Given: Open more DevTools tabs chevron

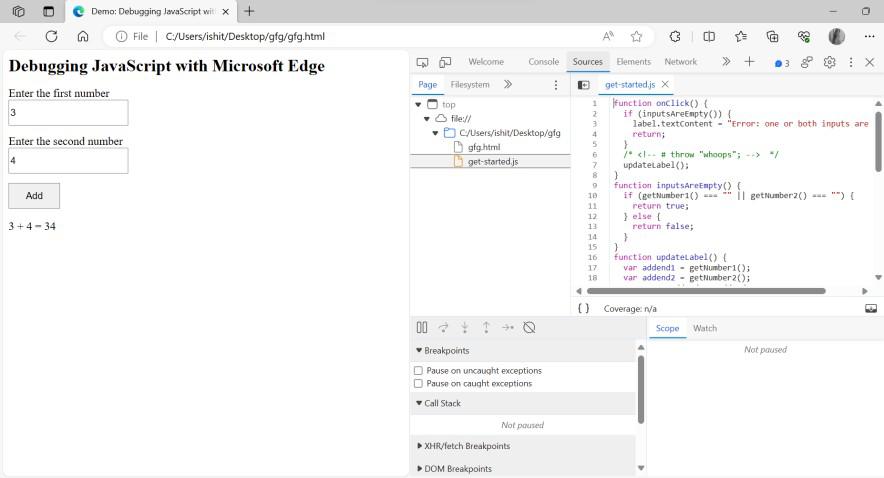Looking at the screenshot, I should point(726,61).
